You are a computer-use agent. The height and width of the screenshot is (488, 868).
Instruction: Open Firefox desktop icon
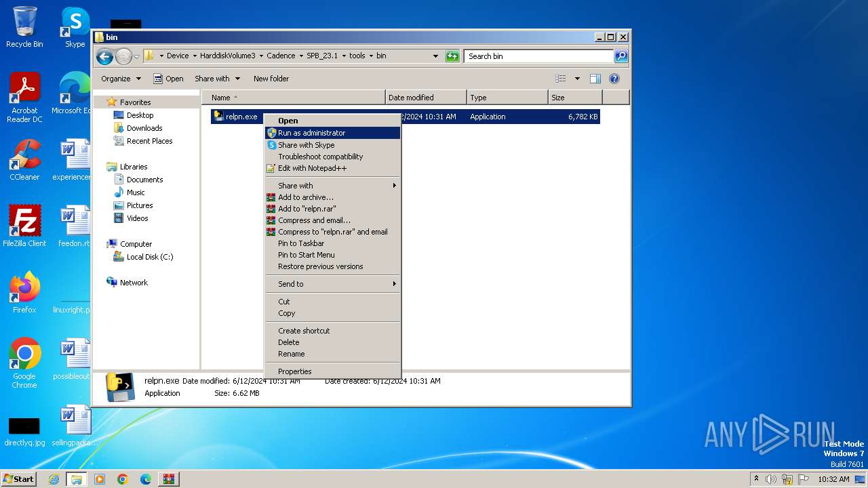24,293
